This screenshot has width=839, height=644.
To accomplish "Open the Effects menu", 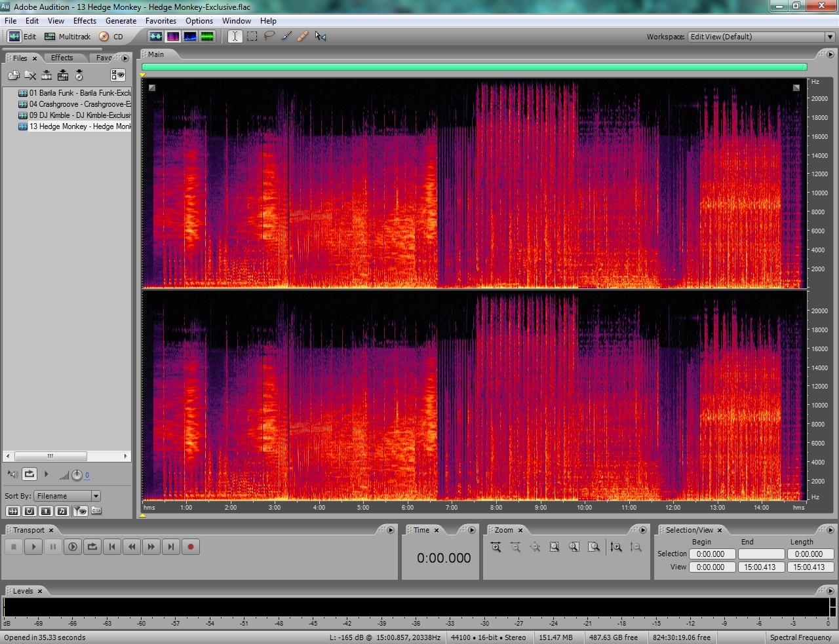I will 85,21.
